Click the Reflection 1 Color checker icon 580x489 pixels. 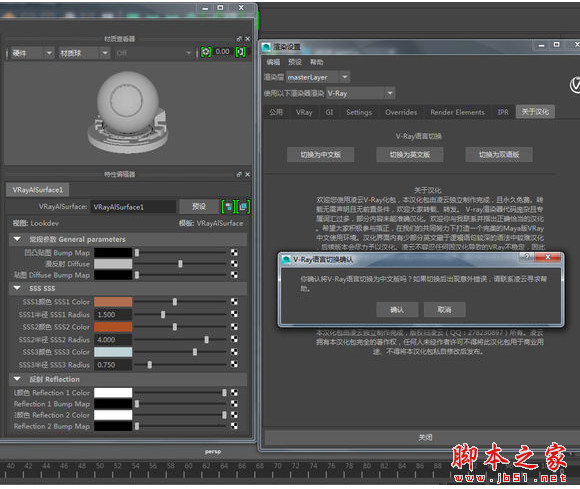coord(234,392)
